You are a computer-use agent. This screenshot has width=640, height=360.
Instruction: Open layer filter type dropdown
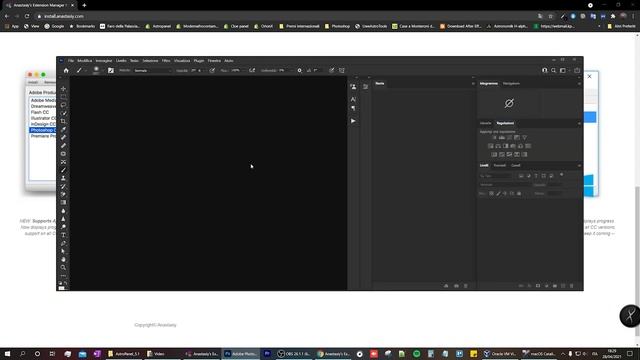[x=496, y=176]
